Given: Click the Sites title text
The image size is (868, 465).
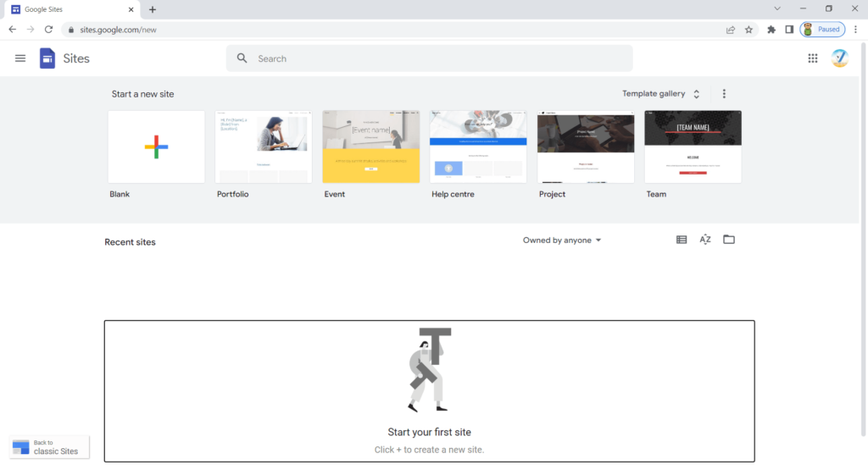Looking at the screenshot, I should (x=76, y=58).
